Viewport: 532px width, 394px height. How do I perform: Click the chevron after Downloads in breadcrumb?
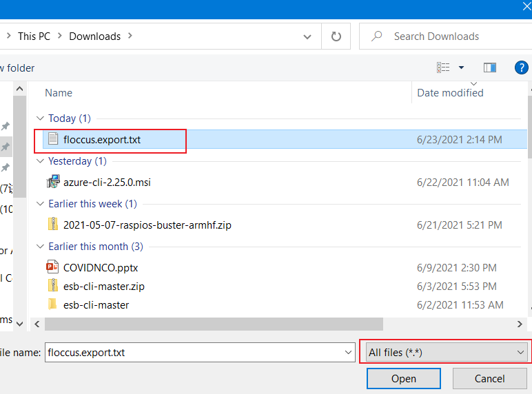coord(130,36)
